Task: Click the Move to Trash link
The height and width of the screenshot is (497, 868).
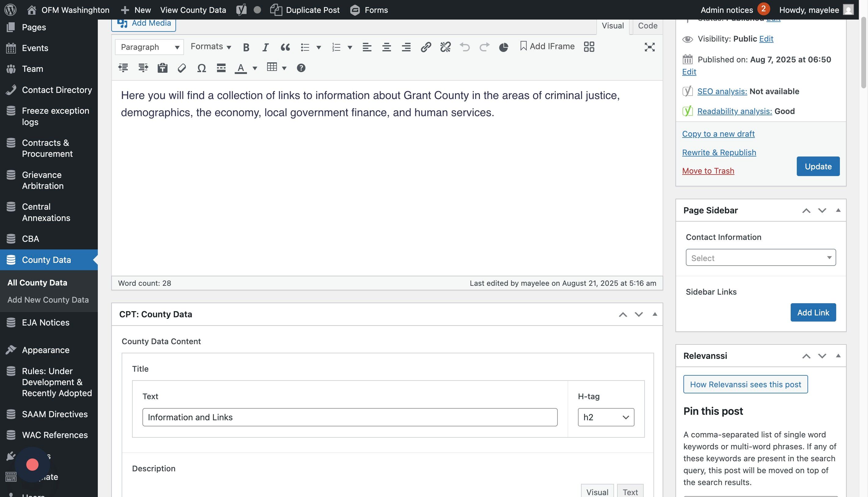Action: coord(708,171)
